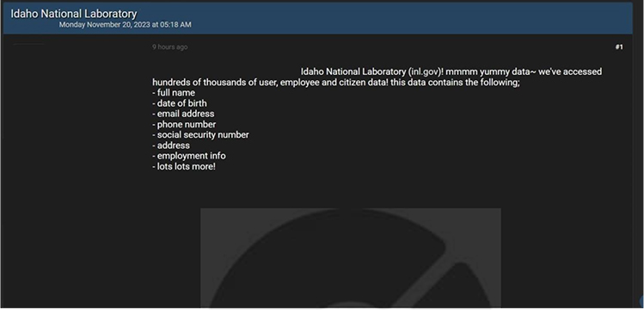Click the 'employment info' list line
The width and height of the screenshot is (644, 310).
pos(188,156)
